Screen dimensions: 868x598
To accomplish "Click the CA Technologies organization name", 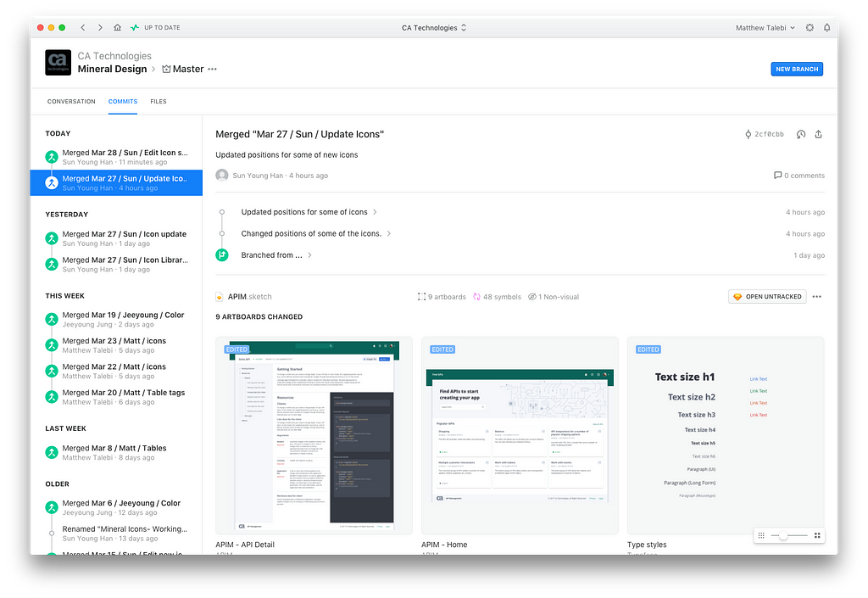I will click(x=114, y=56).
